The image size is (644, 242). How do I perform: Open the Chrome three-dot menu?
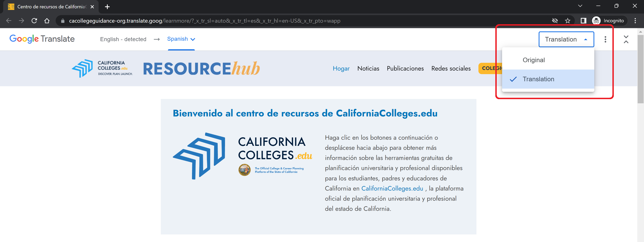(x=635, y=21)
